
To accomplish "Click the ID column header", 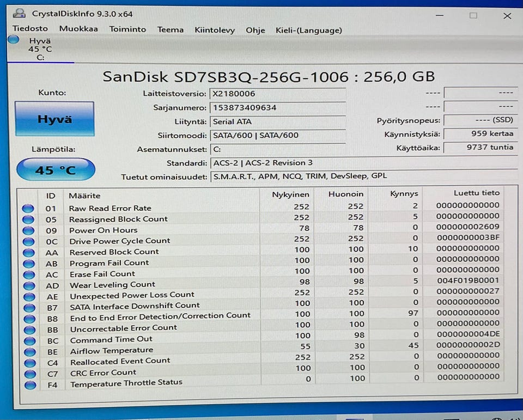I will click(x=51, y=196).
